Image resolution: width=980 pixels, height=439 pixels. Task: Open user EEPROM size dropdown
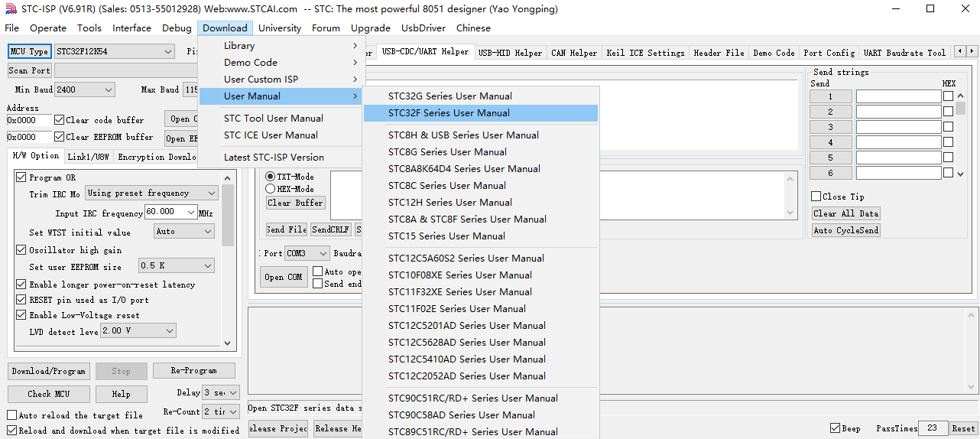pos(177,266)
